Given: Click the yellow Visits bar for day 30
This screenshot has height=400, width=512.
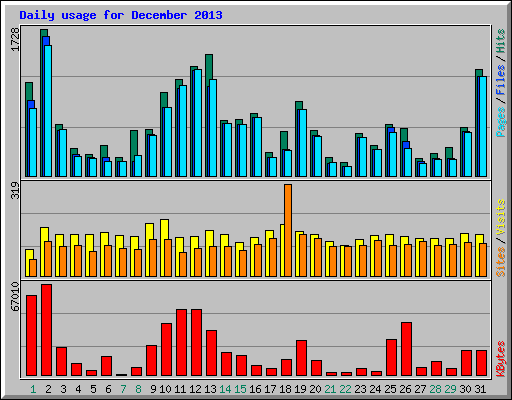Looking at the screenshot, I should tap(463, 255).
